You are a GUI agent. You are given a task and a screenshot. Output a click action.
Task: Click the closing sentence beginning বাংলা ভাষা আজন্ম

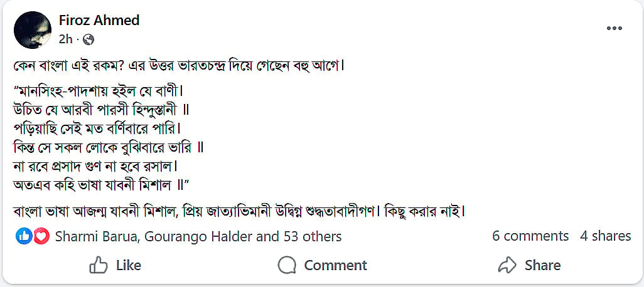coord(239,213)
